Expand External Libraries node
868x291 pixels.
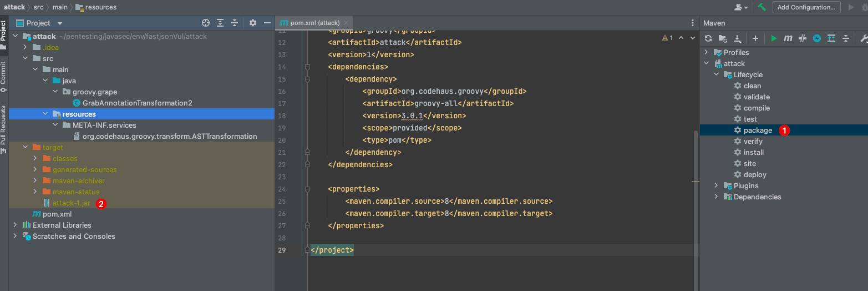15,225
